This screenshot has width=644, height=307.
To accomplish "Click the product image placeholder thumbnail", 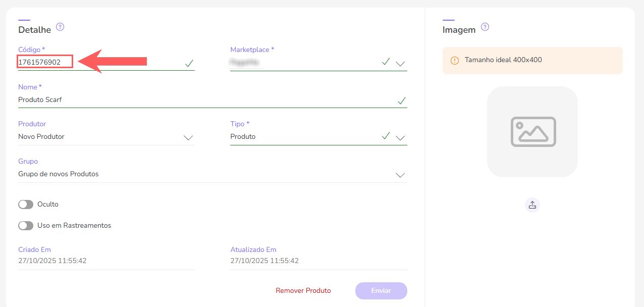I will [x=532, y=132].
